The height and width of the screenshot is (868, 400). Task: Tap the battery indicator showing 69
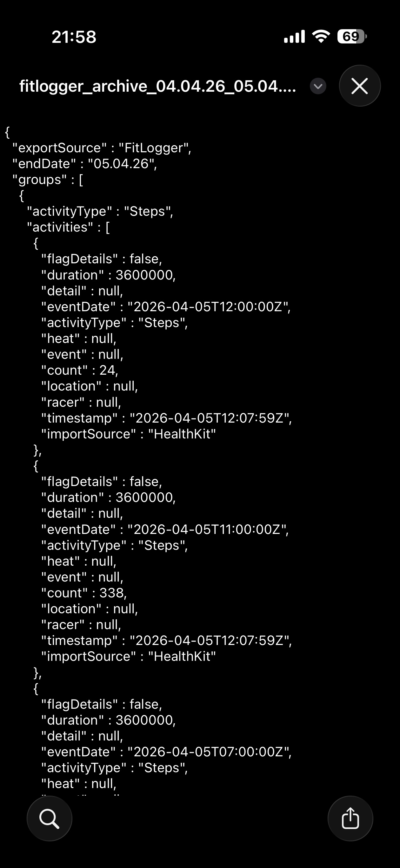coord(350,36)
